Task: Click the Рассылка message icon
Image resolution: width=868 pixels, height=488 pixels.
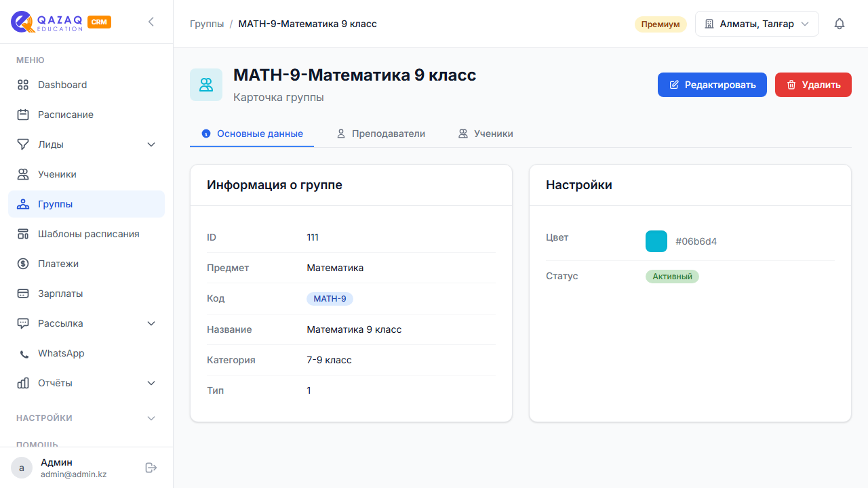Action: coord(23,323)
